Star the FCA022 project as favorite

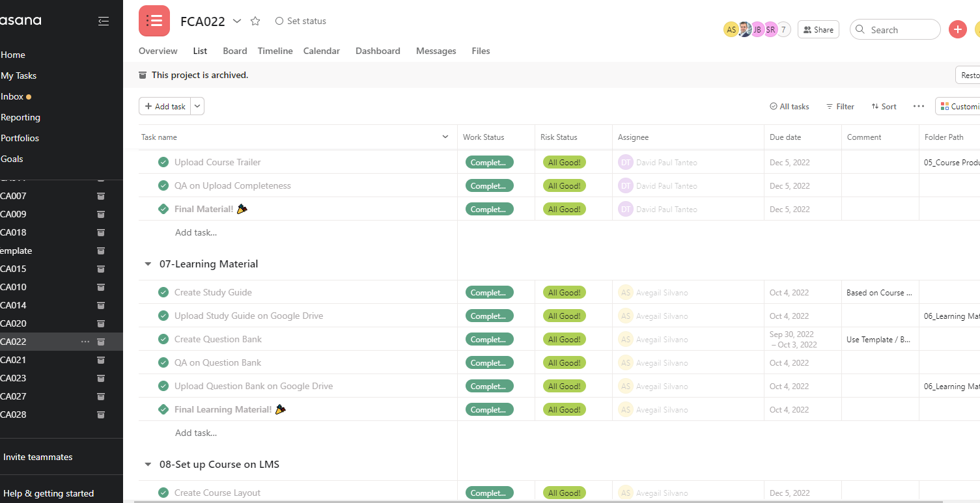(255, 21)
